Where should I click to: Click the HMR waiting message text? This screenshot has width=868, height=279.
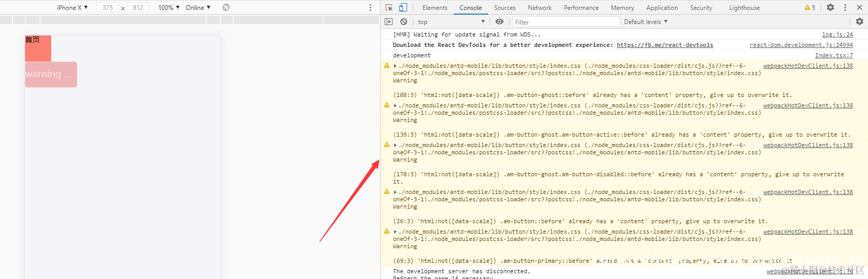coord(467,34)
